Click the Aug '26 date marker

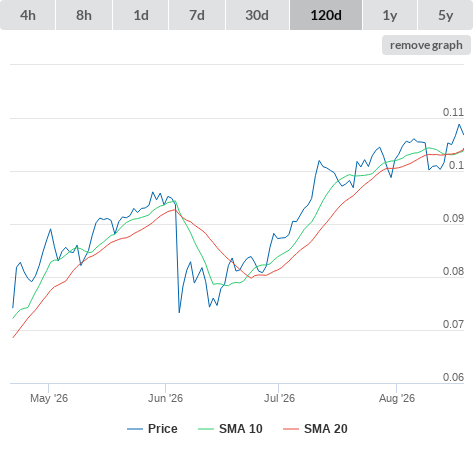[x=397, y=398]
